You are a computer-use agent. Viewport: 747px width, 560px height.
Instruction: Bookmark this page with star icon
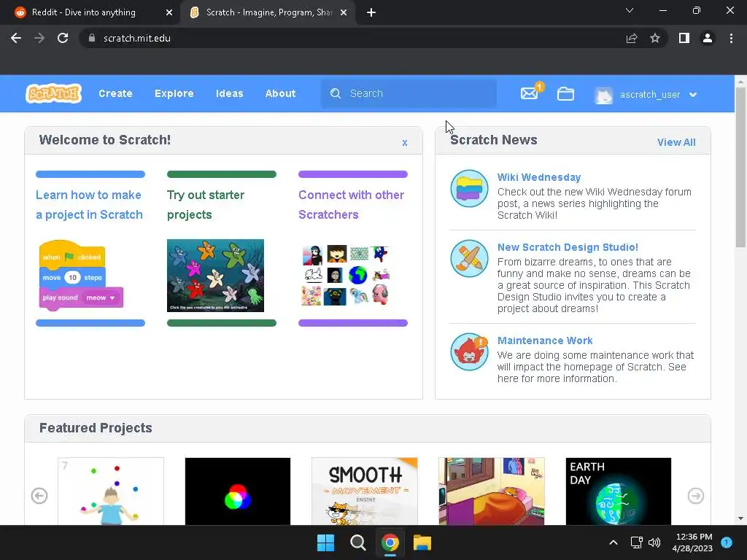coord(655,38)
